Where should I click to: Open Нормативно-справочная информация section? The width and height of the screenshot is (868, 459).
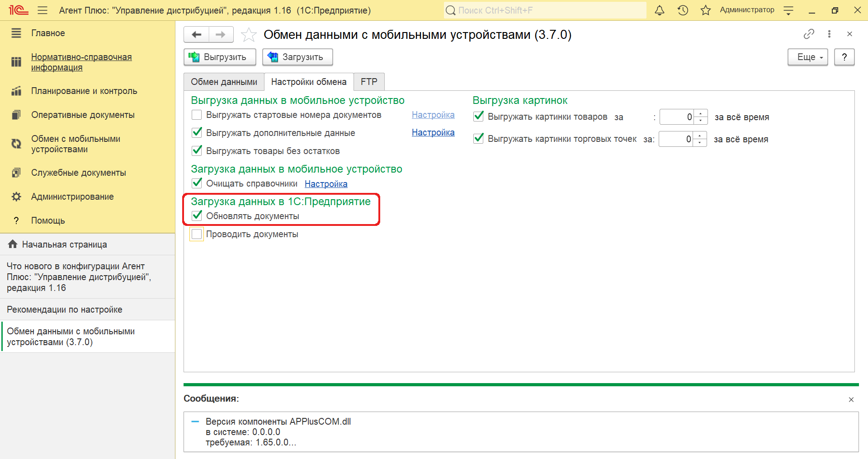click(x=81, y=62)
